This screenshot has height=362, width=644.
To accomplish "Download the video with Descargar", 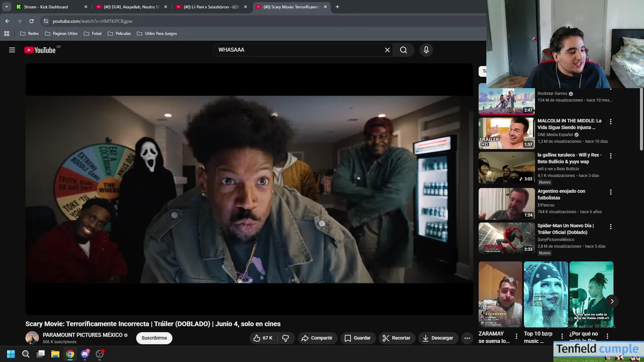I will click(438, 338).
